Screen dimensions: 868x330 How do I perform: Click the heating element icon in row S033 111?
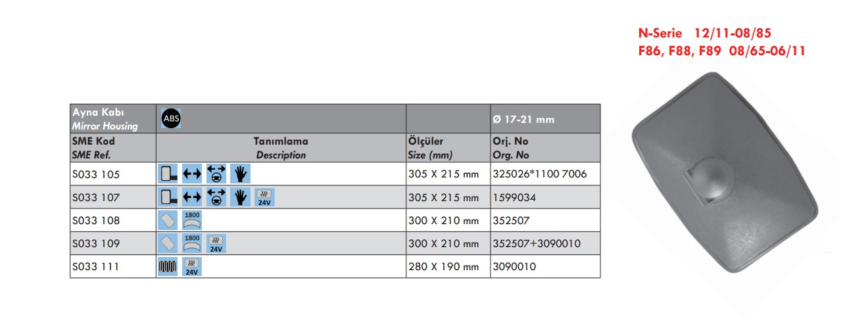169,266
